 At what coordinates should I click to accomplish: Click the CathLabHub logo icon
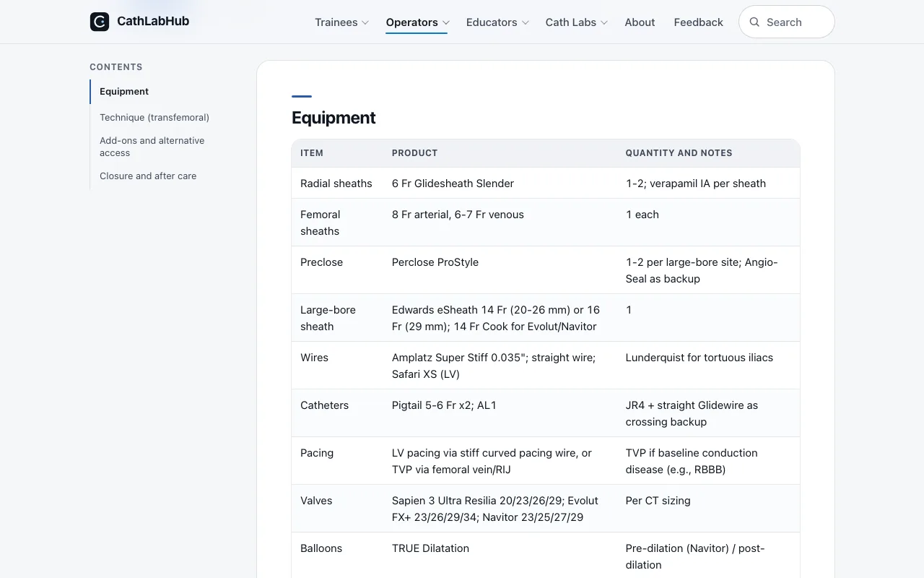(x=100, y=22)
